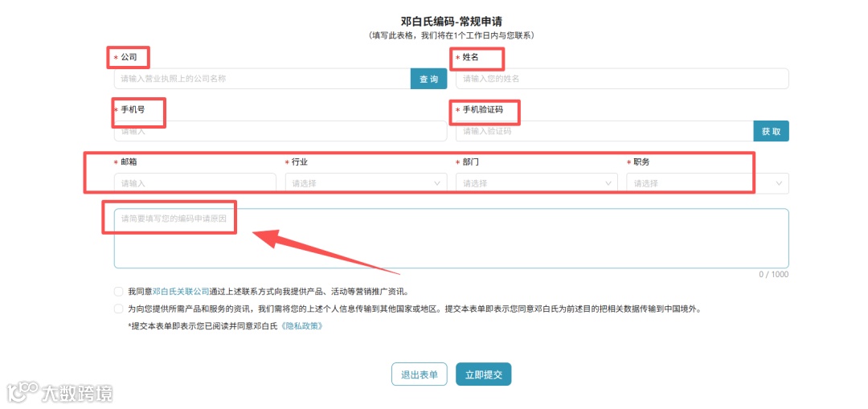This screenshot has width=868, height=409.
Task: Check the data transfer consent checkbox
Action: click(x=118, y=309)
